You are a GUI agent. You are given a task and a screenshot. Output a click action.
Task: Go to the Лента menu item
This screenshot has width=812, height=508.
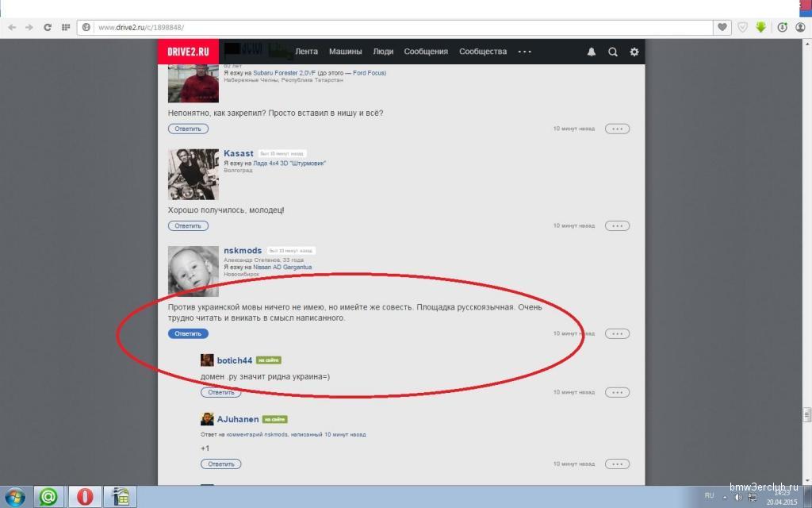[x=306, y=52]
